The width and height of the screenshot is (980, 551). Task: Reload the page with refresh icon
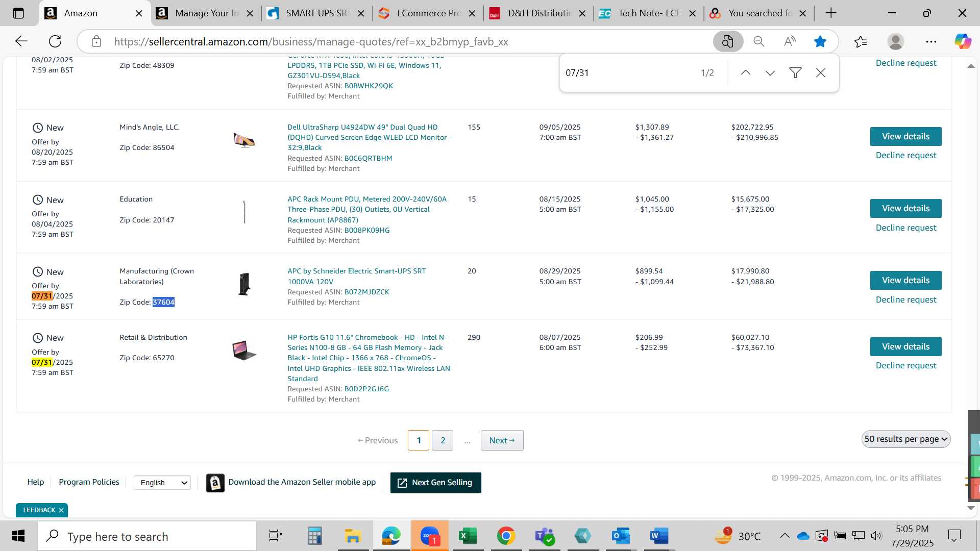point(55,41)
